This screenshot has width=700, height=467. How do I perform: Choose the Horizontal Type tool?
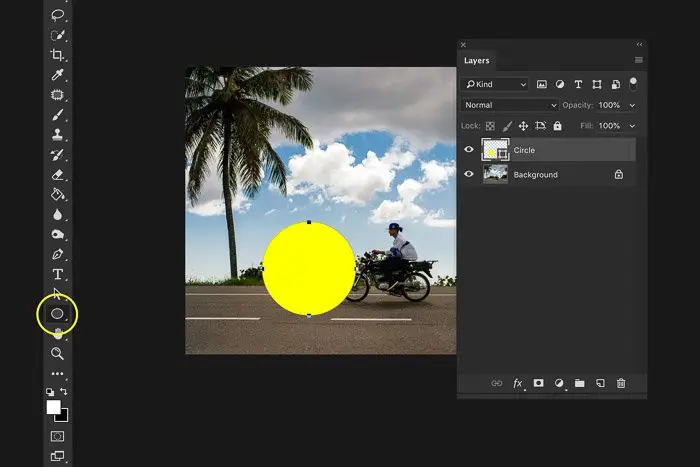click(x=57, y=274)
